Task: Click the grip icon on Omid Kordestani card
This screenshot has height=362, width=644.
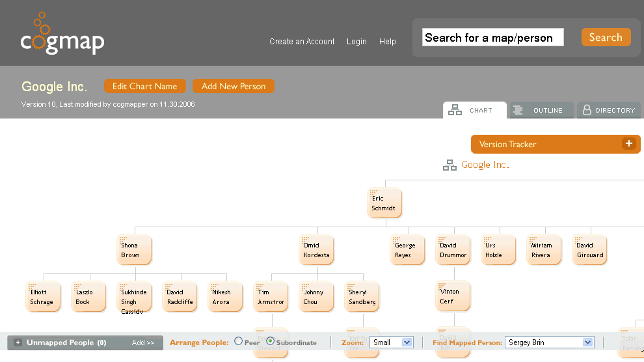Action: (306, 240)
